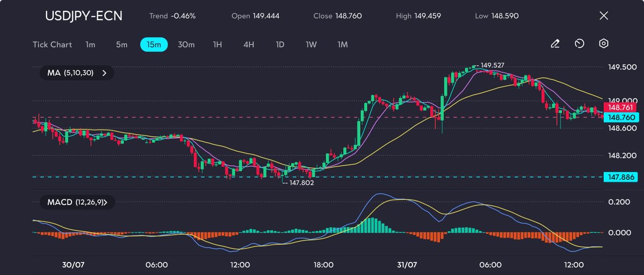This screenshot has height=275, width=644.
Task: Switch to the 1H timeframe
Action: click(x=217, y=44)
